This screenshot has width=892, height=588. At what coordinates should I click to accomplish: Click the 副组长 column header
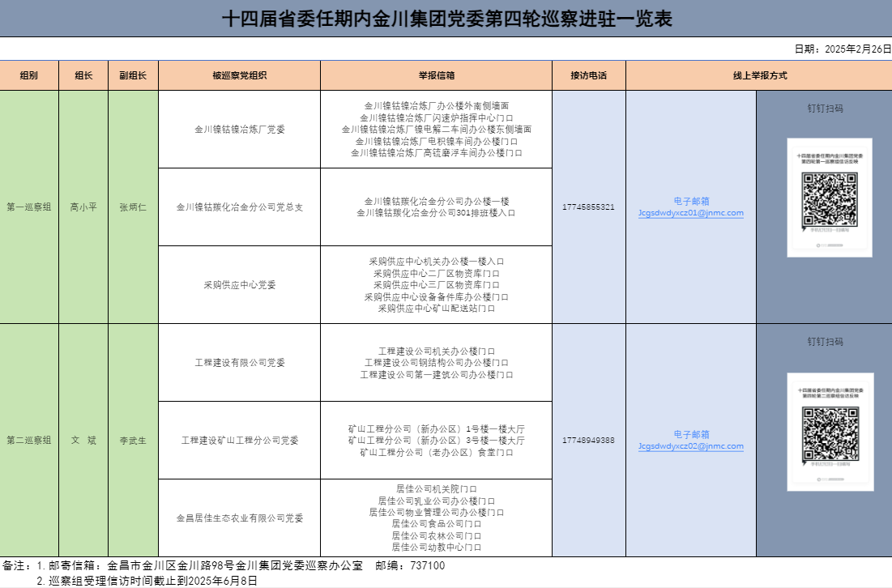click(x=133, y=75)
